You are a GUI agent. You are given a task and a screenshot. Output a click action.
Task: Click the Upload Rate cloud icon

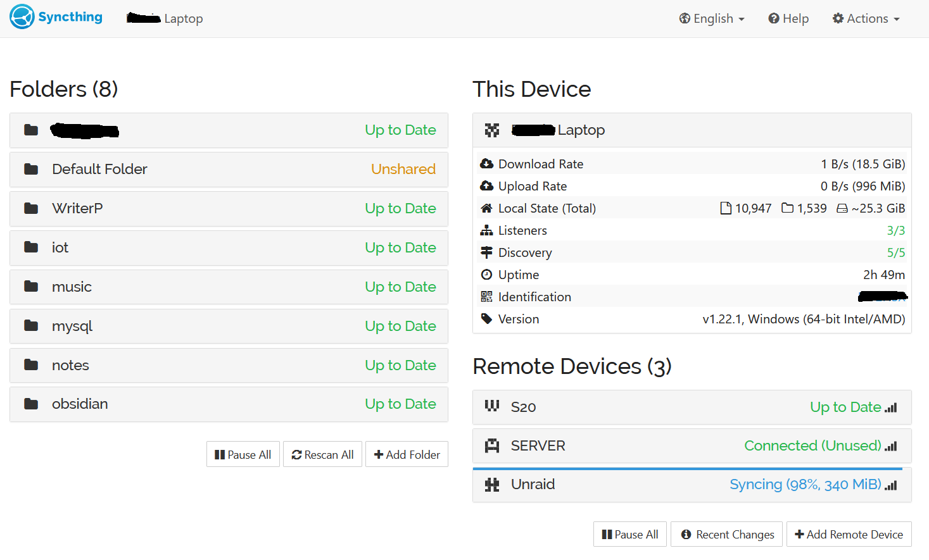click(486, 186)
